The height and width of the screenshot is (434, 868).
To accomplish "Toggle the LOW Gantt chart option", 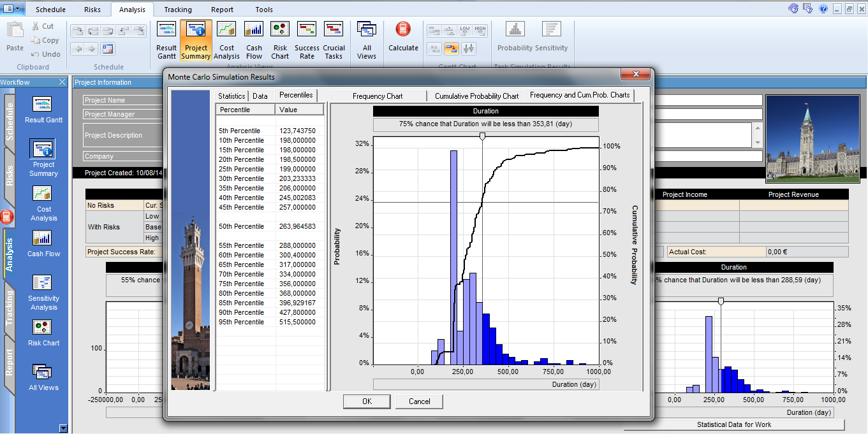I will pyautogui.click(x=465, y=31).
